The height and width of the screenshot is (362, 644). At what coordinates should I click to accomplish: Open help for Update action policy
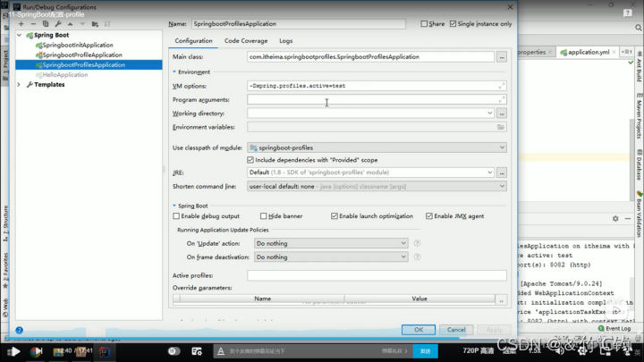coord(417,243)
